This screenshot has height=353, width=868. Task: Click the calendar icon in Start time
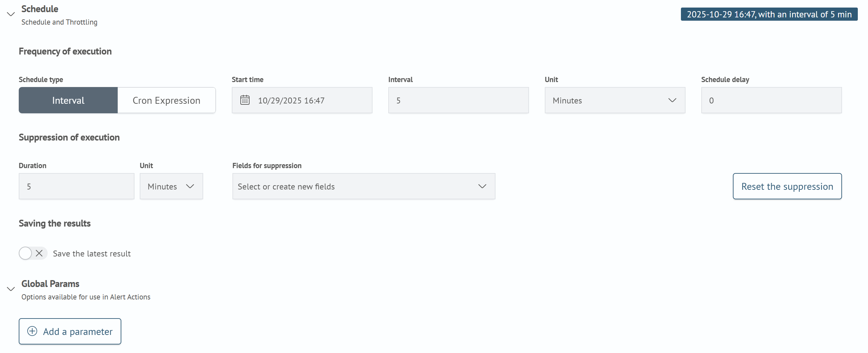coord(245,100)
